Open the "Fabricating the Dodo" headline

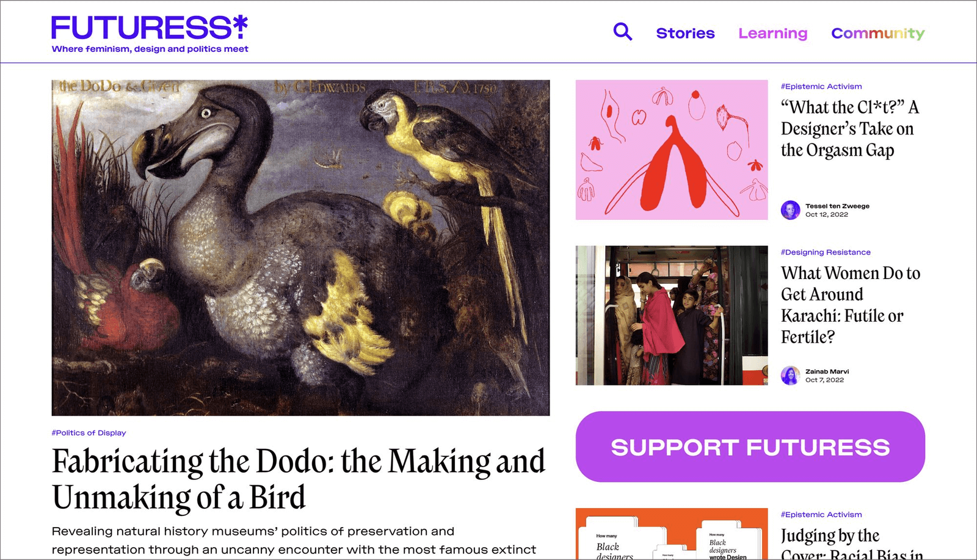[299, 479]
